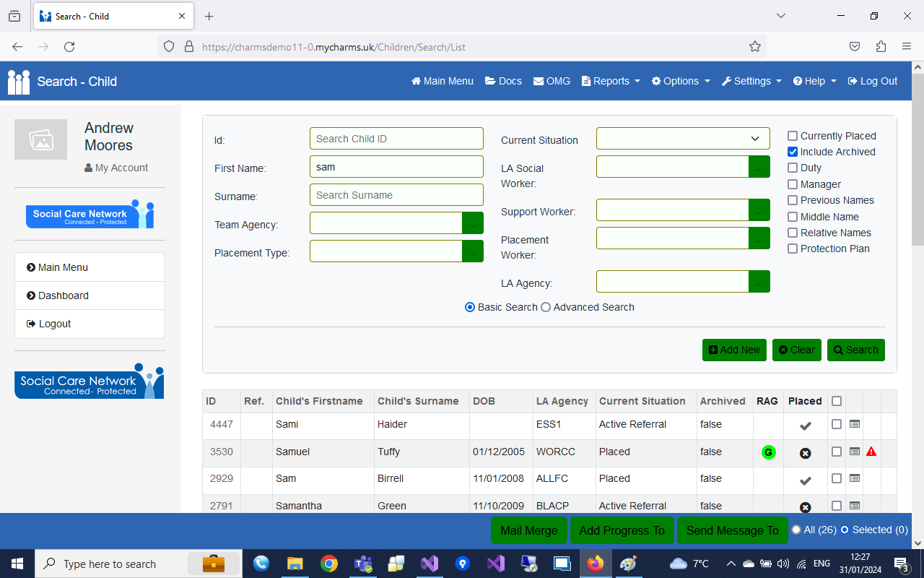The image size is (924, 578).
Task: Tick the Protection Plan checkbox
Action: [793, 249]
